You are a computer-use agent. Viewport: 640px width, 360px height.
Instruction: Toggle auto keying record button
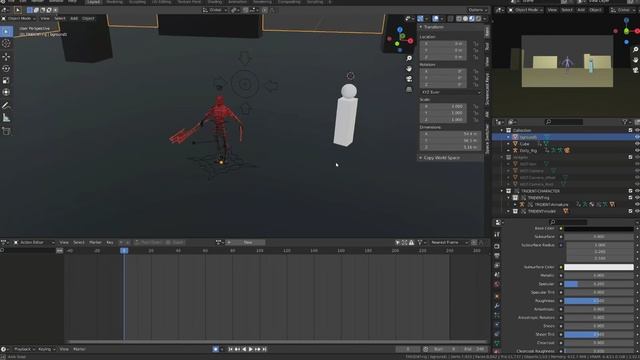point(216,349)
